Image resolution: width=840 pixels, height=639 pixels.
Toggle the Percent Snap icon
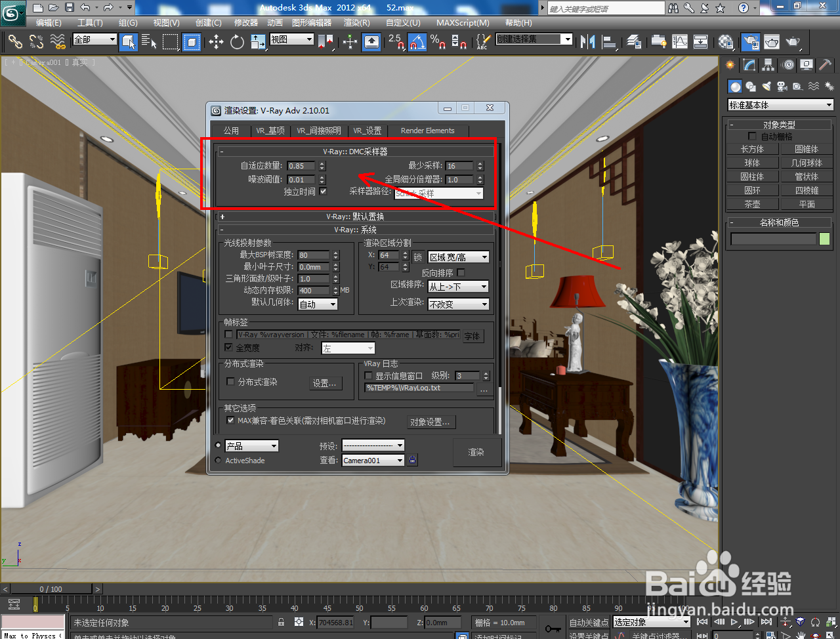(438, 42)
